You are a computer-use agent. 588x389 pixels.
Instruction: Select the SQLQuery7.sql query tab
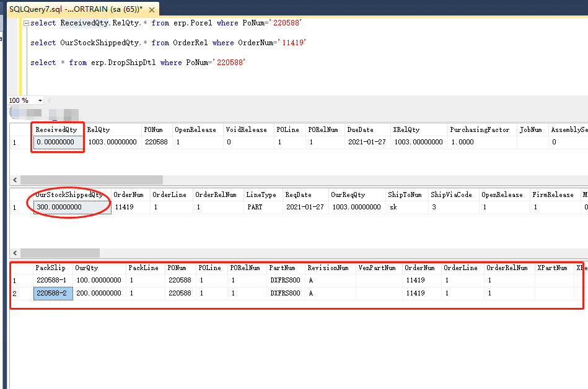click(x=74, y=9)
